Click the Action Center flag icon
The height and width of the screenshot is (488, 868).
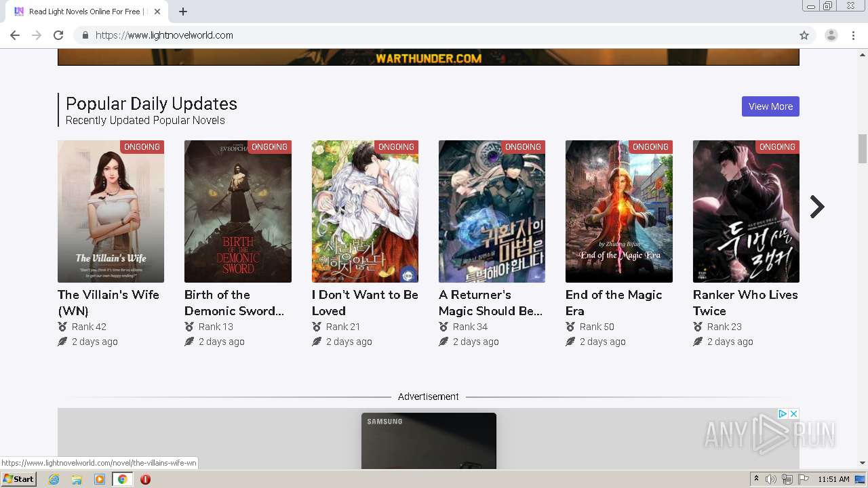[x=804, y=479]
